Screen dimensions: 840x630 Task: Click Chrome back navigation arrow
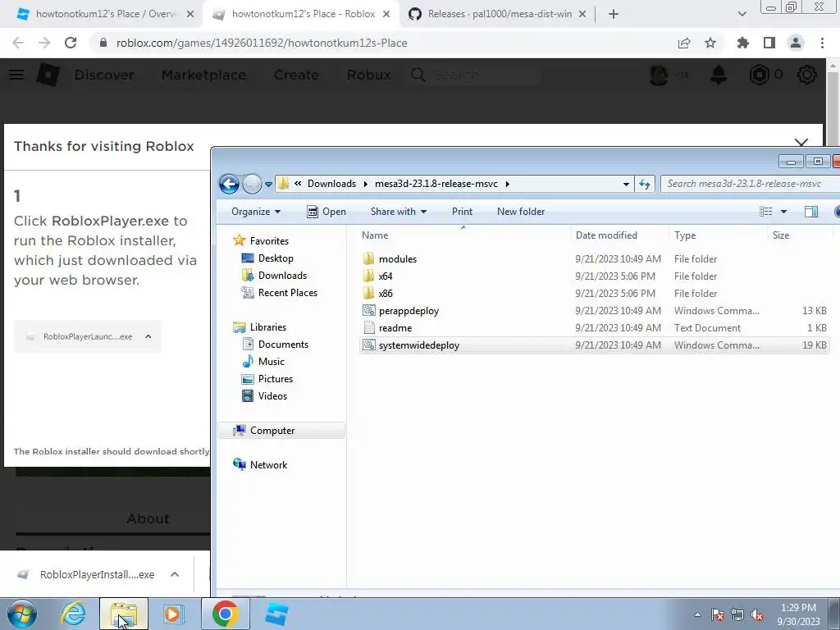click(18, 43)
